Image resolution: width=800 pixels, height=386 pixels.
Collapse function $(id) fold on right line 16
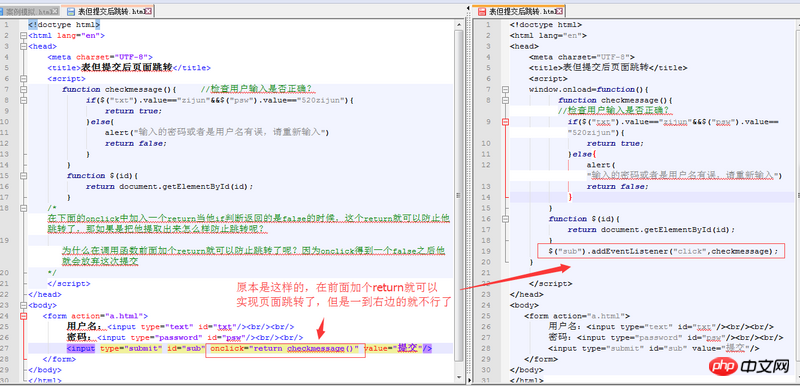505,219
